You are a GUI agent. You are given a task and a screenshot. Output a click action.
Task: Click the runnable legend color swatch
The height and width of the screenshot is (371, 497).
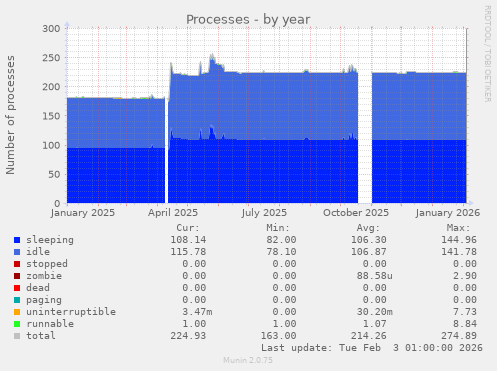click(x=17, y=324)
